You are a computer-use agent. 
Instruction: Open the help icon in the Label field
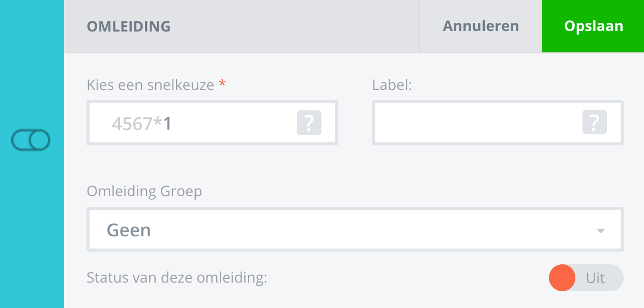[595, 123]
